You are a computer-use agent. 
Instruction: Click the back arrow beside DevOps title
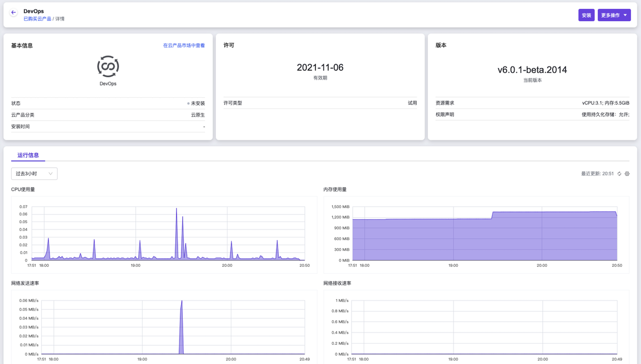click(13, 13)
